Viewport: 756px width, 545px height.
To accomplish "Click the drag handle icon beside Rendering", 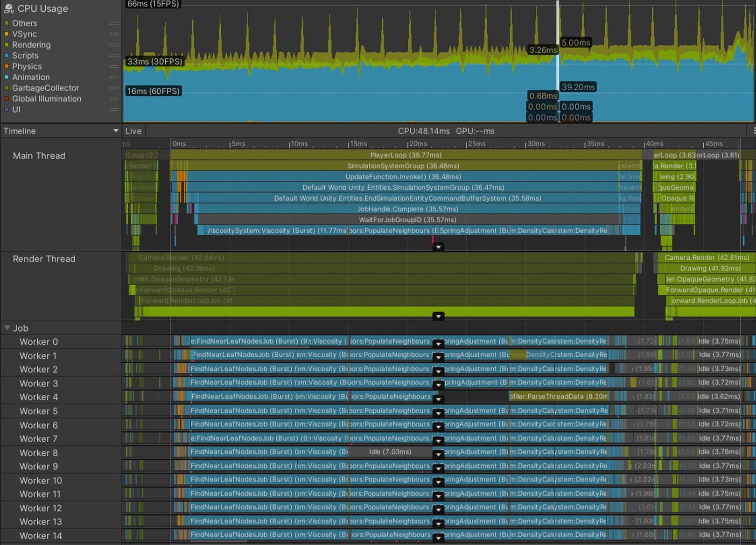I will click(113, 44).
